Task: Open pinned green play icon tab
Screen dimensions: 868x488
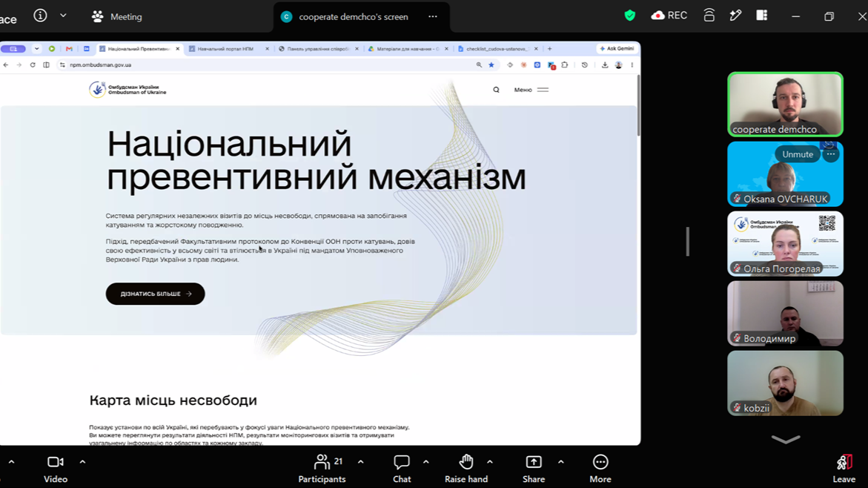Action: [x=51, y=49]
